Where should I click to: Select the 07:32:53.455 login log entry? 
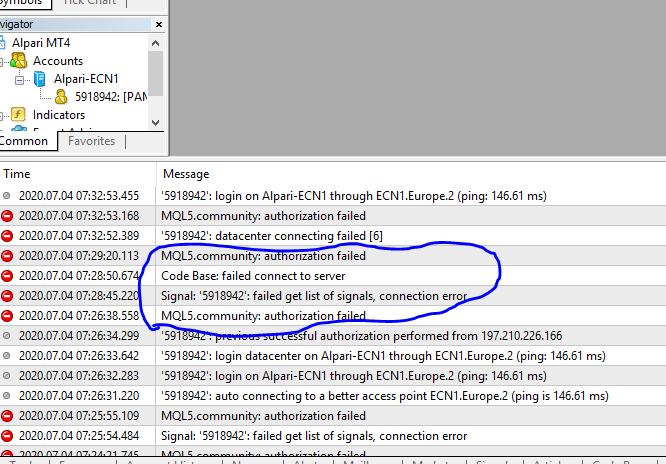pyautogui.click(x=333, y=196)
